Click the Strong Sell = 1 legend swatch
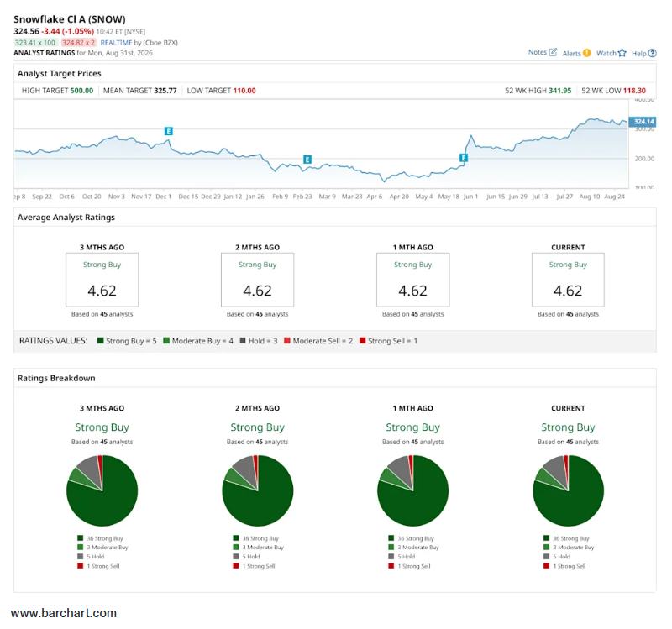Viewport: 672px width, 629px height. click(363, 341)
